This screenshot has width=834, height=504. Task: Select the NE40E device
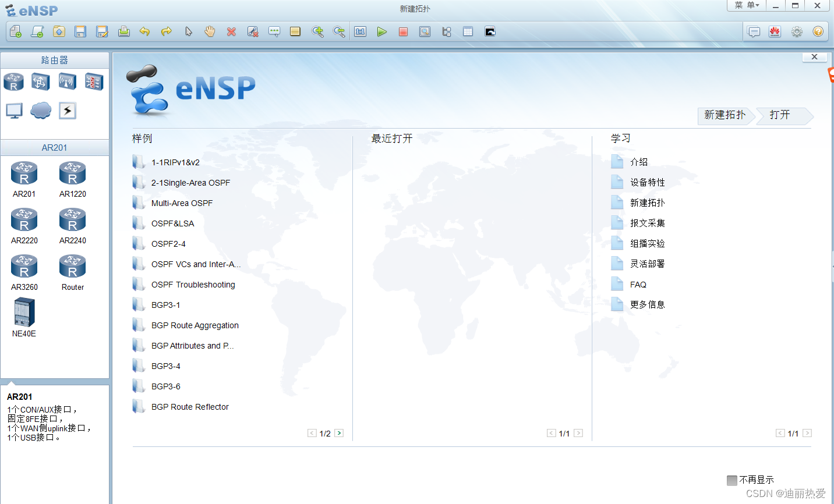coord(24,317)
